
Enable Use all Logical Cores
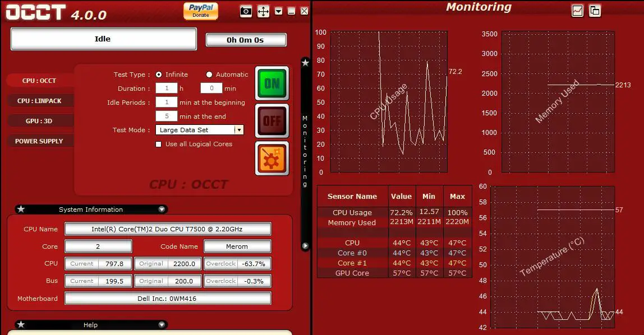(159, 144)
